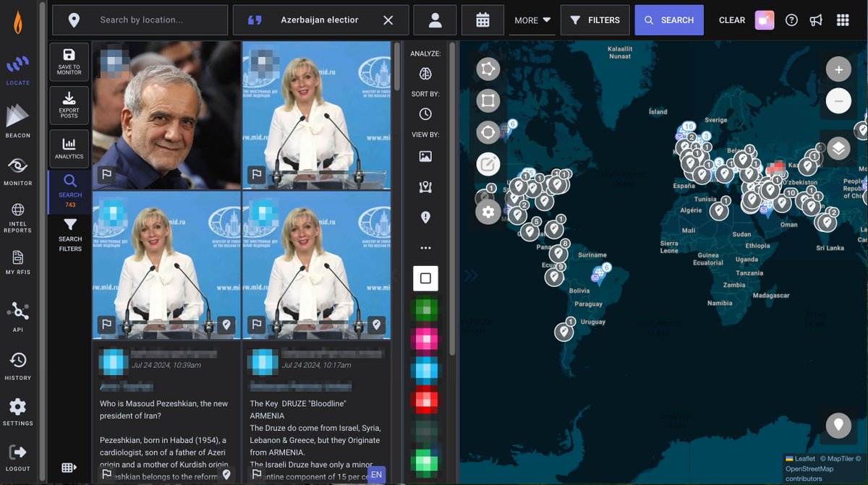Clear the Azerbaijan election keyword
The height and width of the screenshot is (485, 868).
[388, 20]
